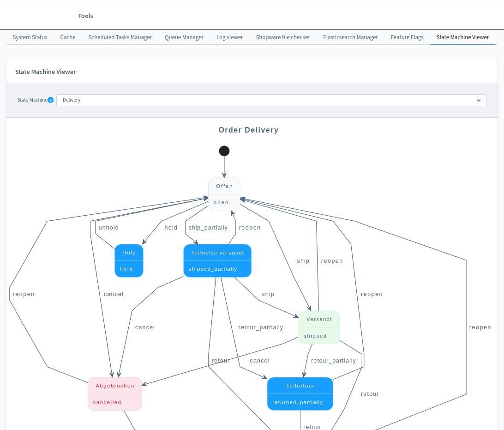Click the Hold state node
Screen dimensions: 504x430
tap(129, 260)
